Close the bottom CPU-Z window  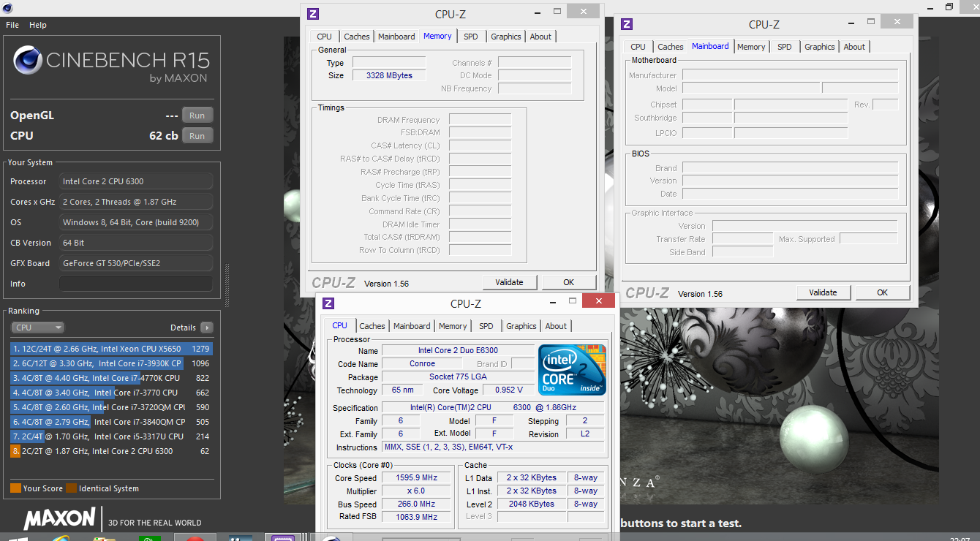tap(599, 301)
